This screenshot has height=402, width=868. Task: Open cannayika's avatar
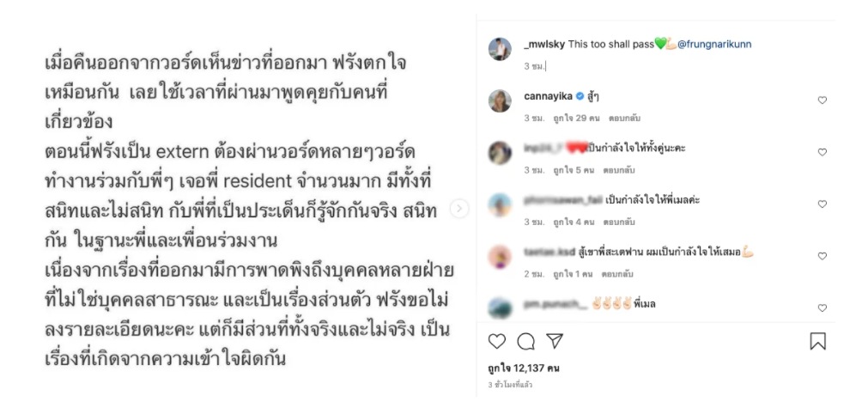click(x=500, y=100)
